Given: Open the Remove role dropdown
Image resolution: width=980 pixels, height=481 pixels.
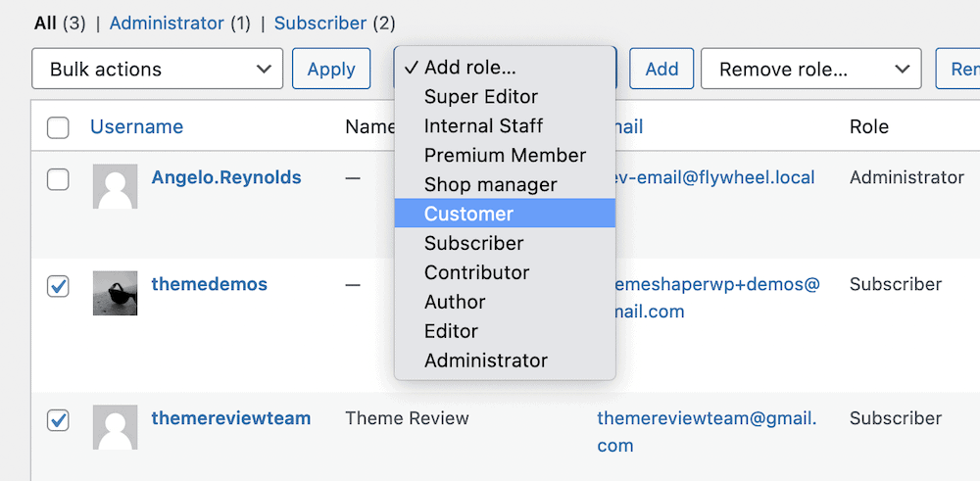Looking at the screenshot, I should [810, 69].
